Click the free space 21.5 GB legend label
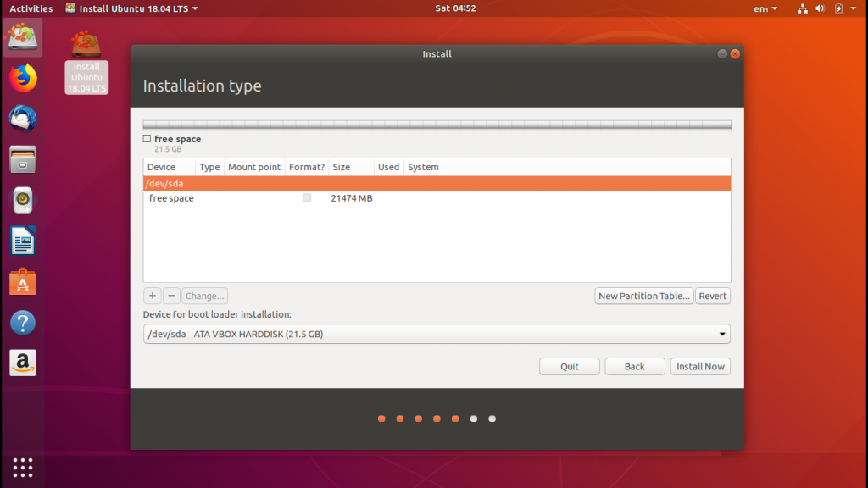Viewport: 868px width, 488px height. [x=177, y=142]
